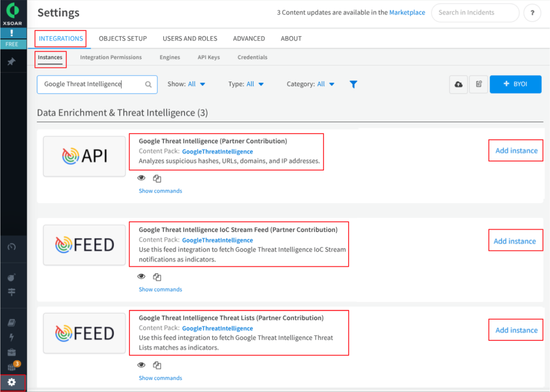Open the Credentials sub-tab
This screenshot has height=392, width=550.
[252, 57]
